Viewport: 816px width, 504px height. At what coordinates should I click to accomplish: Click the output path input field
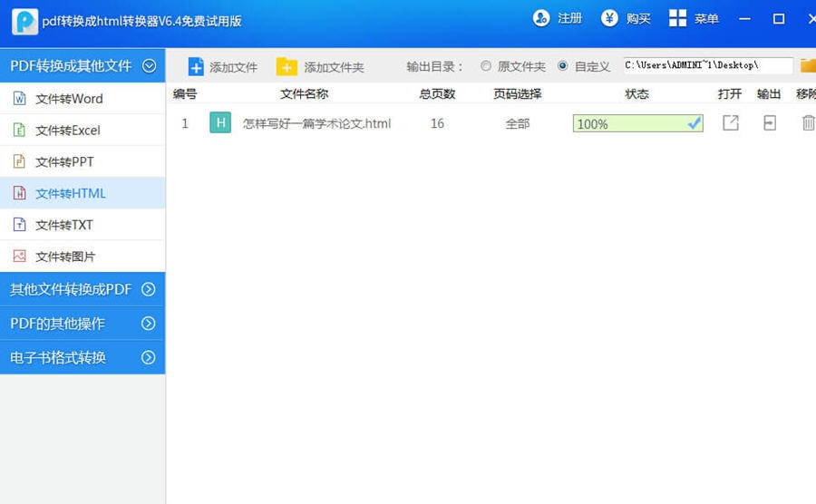pos(708,65)
